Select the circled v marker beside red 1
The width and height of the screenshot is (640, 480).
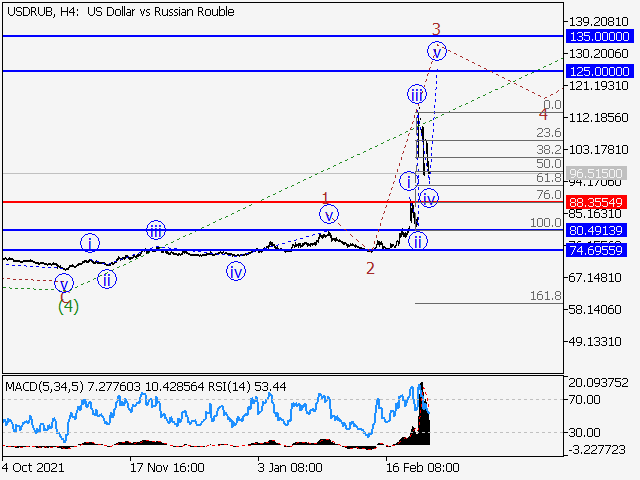coord(329,214)
